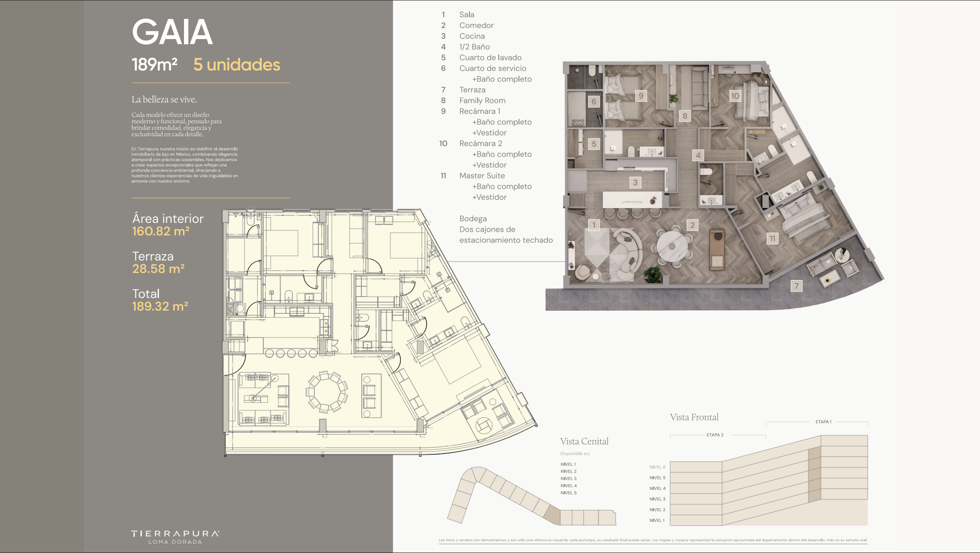Click the number 1 Sala marker on render
980x553 pixels.
coord(594,225)
